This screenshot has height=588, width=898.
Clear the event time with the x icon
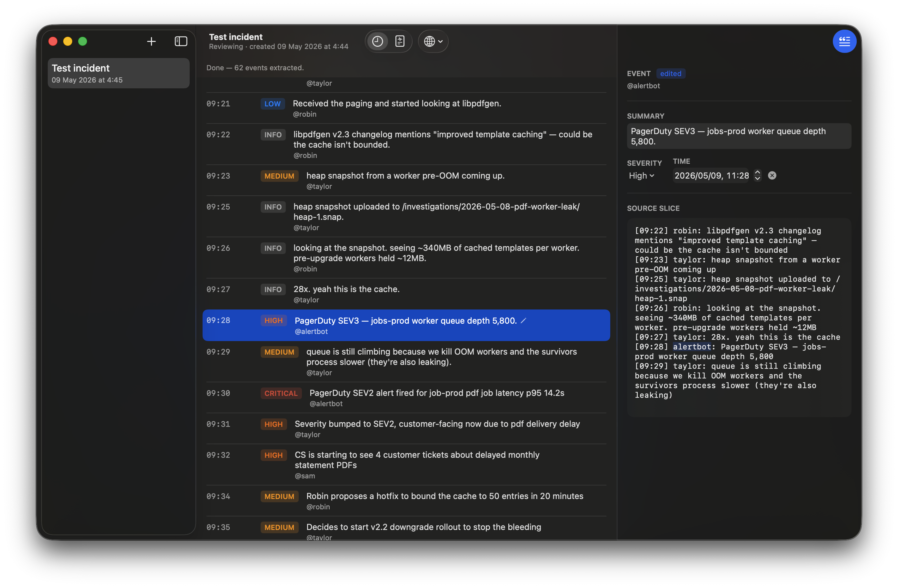click(772, 175)
